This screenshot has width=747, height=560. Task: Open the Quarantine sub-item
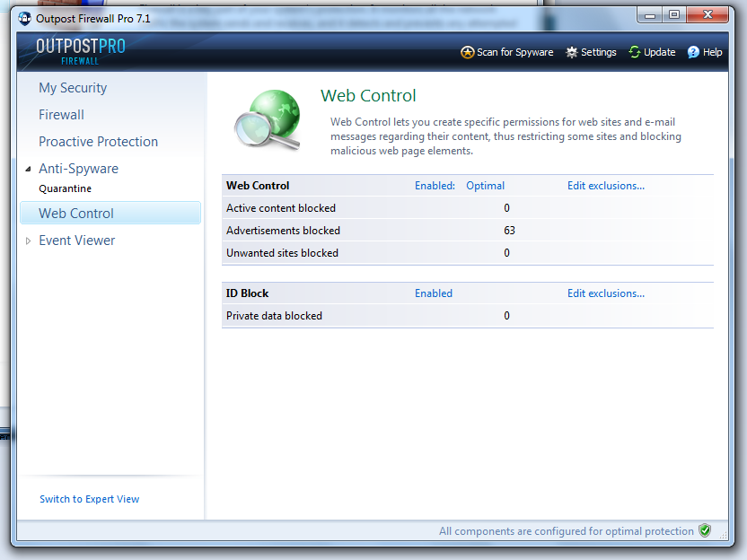pos(66,188)
